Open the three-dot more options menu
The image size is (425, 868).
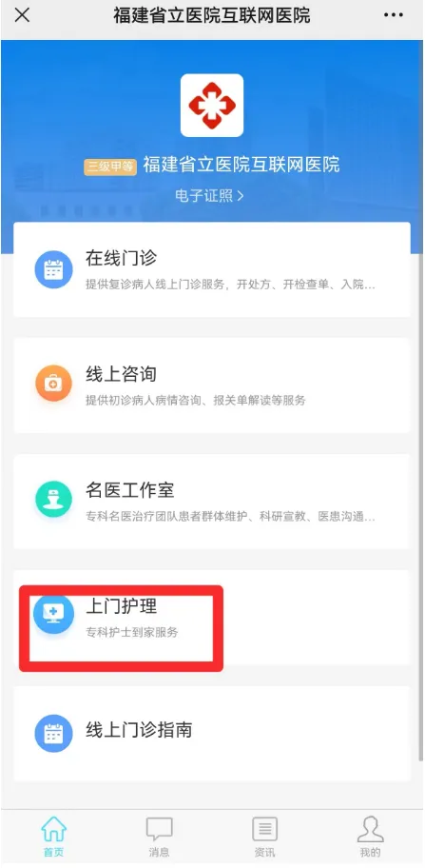[x=394, y=15]
